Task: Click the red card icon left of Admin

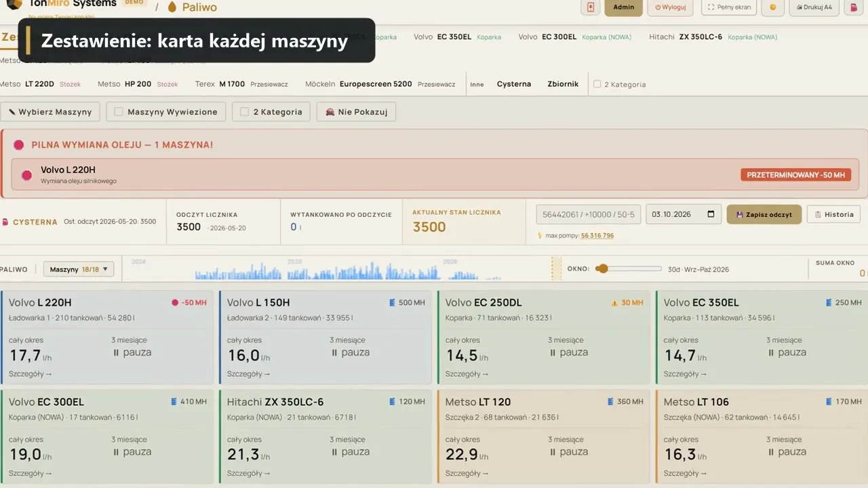Action: [591, 7]
